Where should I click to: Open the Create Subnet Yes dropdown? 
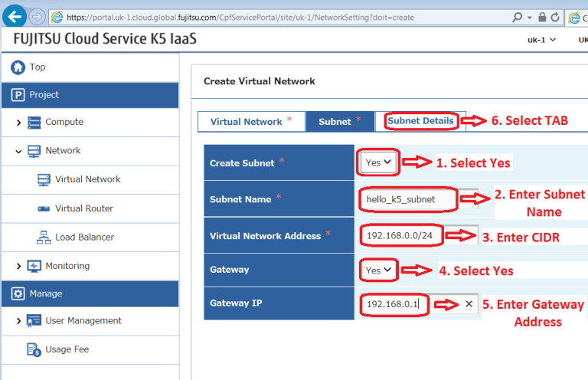pyautogui.click(x=378, y=162)
